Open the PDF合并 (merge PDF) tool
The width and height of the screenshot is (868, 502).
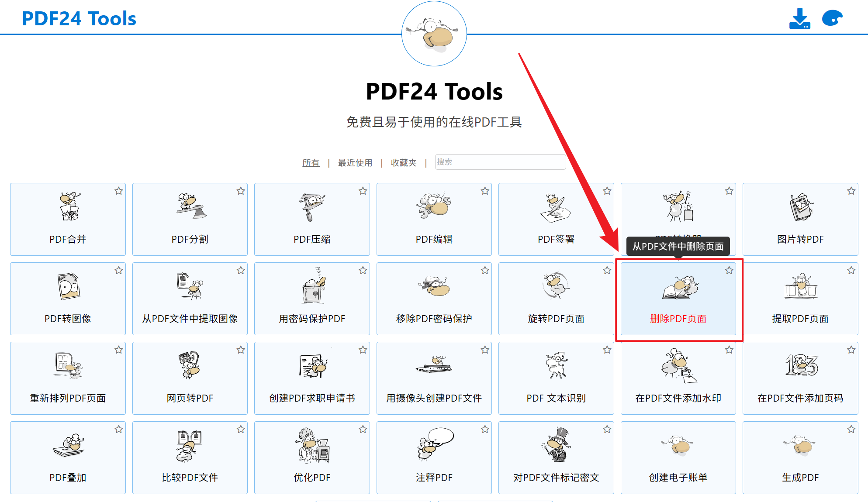coord(68,220)
